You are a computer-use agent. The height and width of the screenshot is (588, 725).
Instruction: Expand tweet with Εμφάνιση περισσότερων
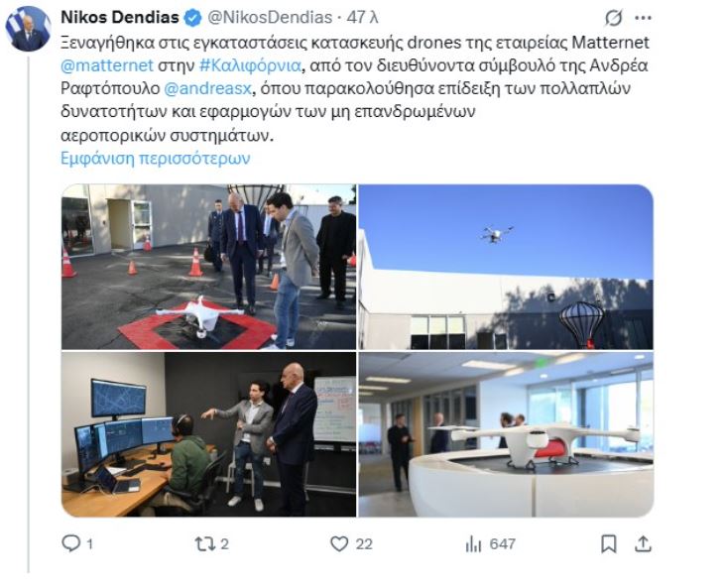pos(156,158)
